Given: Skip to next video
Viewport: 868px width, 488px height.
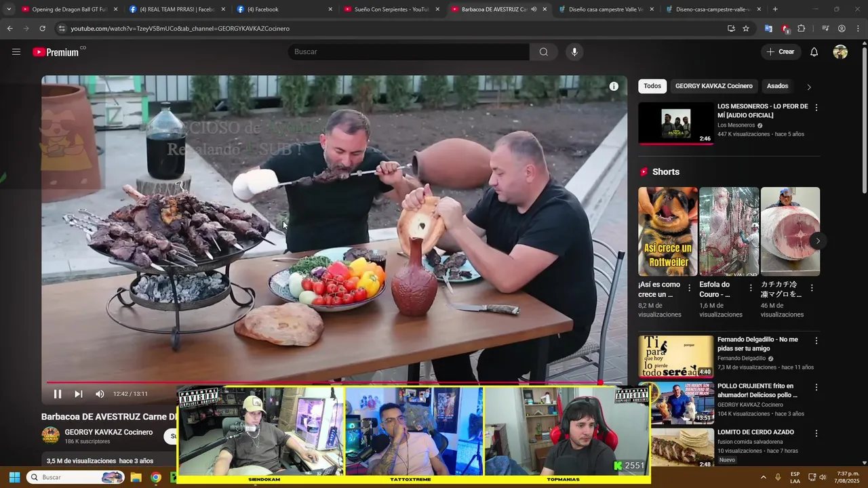Looking at the screenshot, I should coord(79,394).
